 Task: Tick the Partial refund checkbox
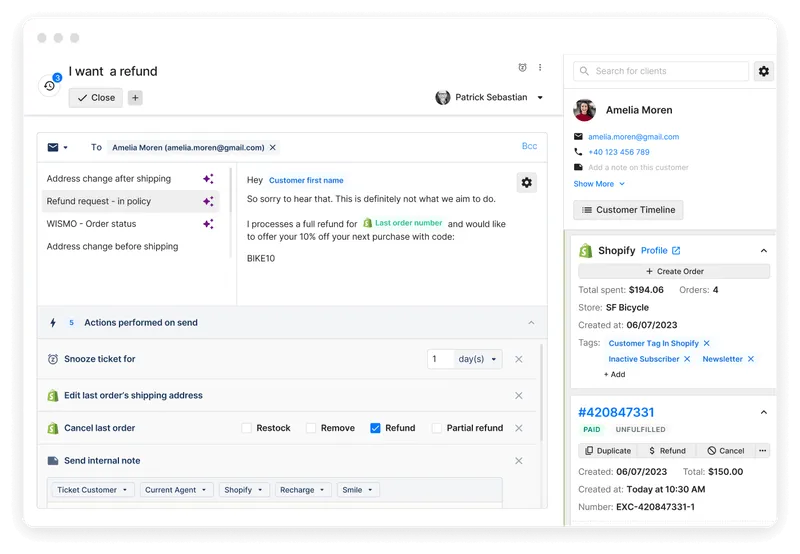437,428
